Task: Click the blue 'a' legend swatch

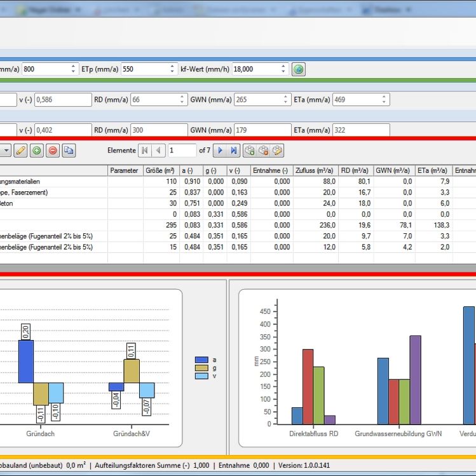Action: click(x=201, y=360)
